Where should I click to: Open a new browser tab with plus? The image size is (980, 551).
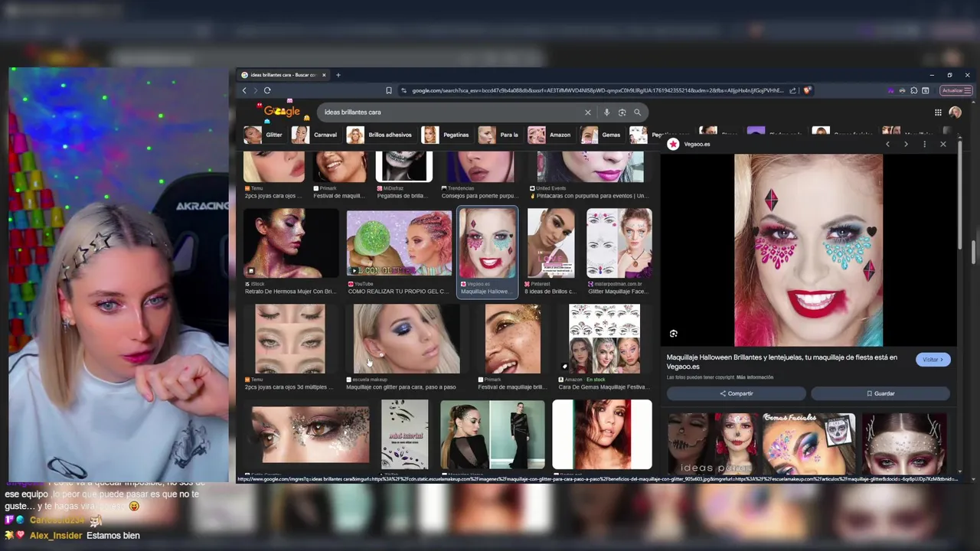point(338,75)
